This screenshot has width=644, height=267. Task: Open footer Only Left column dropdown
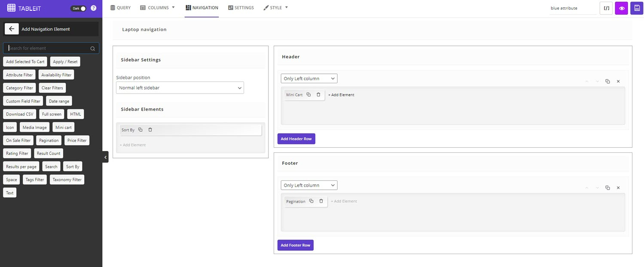(309, 185)
